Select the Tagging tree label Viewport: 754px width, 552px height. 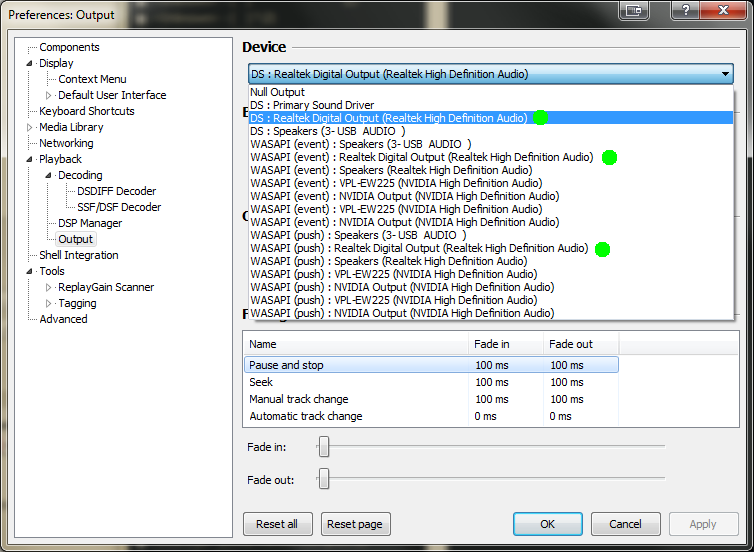[77, 303]
